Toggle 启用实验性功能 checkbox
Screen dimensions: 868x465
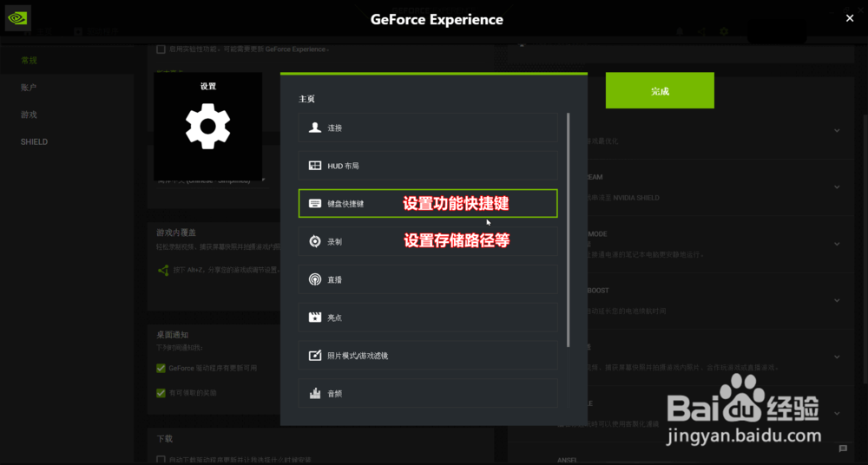pos(161,49)
